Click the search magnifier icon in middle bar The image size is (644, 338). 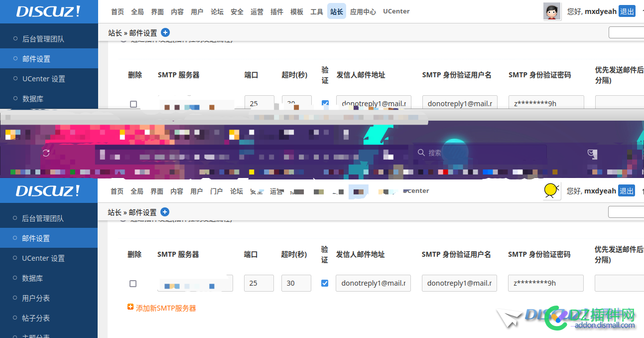(x=421, y=153)
